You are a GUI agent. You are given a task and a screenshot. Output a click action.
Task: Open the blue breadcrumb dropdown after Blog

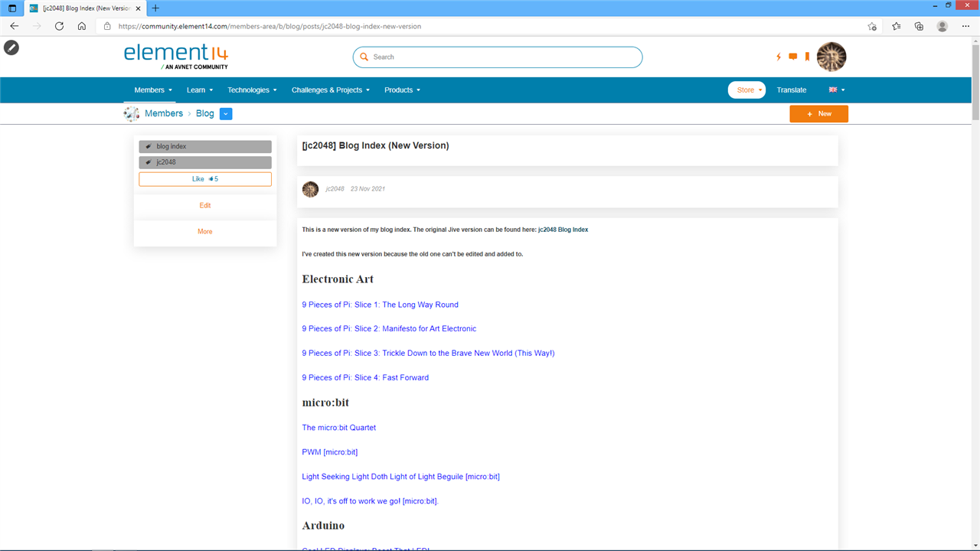click(x=226, y=114)
